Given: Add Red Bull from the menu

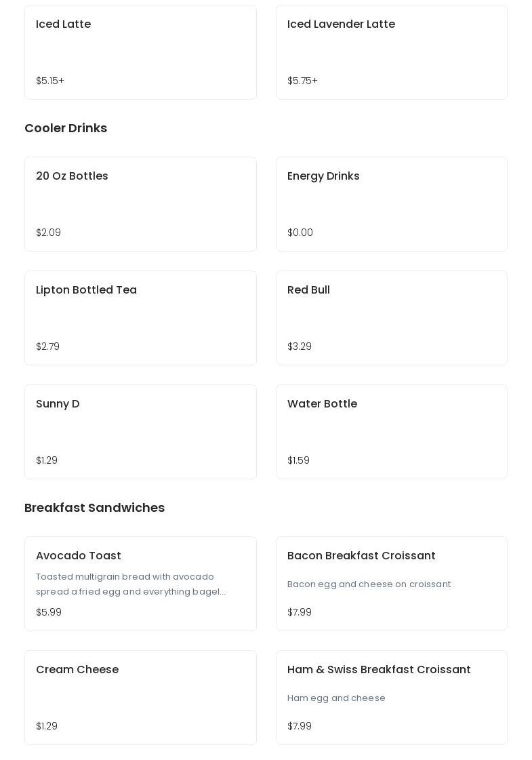Looking at the screenshot, I should click(x=392, y=318).
